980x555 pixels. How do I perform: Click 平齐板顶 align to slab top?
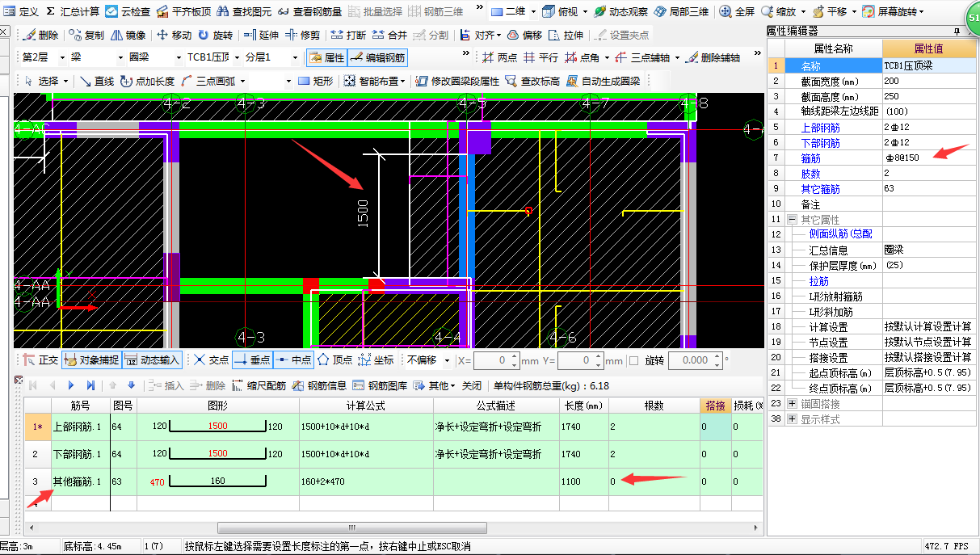pos(183,11)
